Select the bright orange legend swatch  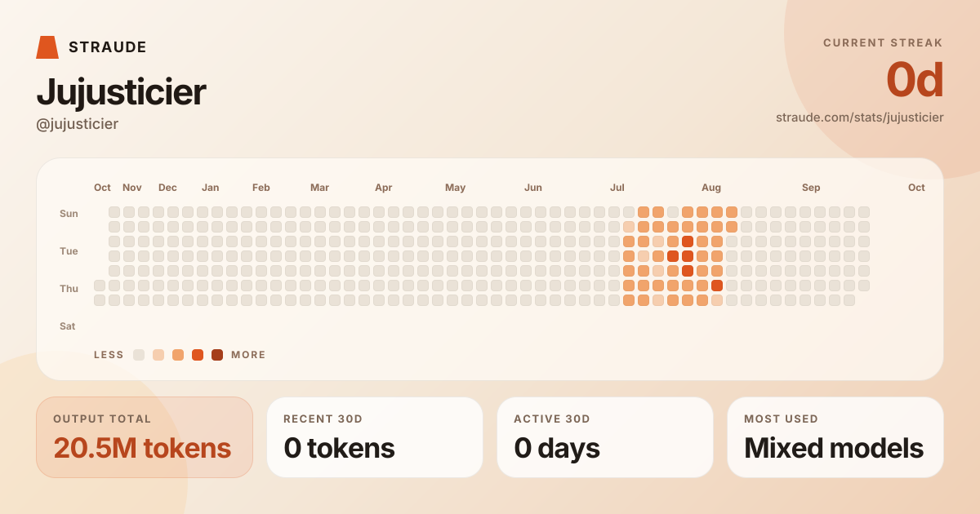[x=198, y=355]
